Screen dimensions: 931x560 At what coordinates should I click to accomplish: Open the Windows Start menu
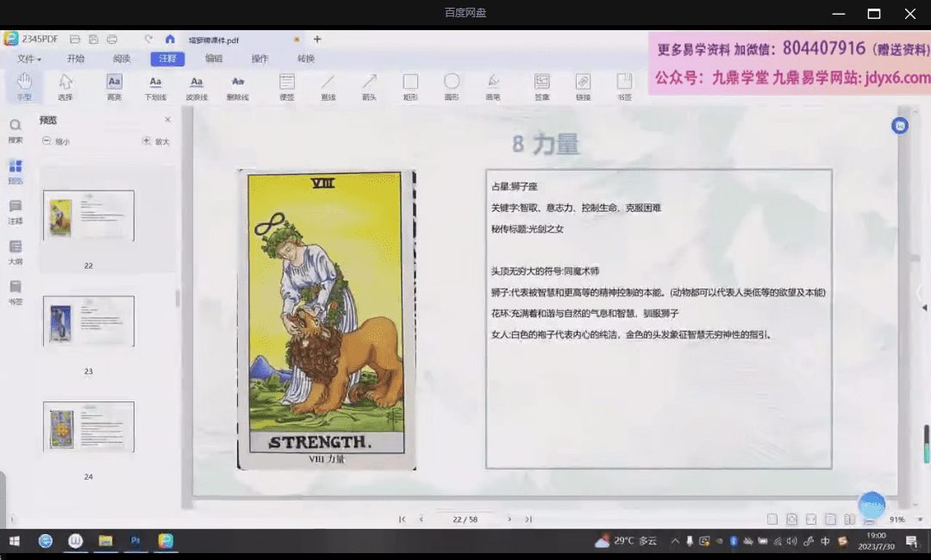tap(15, 541)
